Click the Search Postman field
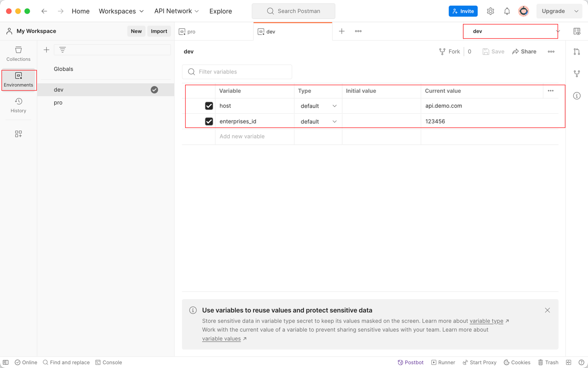588x368 pixels. (x=294, y=11)
